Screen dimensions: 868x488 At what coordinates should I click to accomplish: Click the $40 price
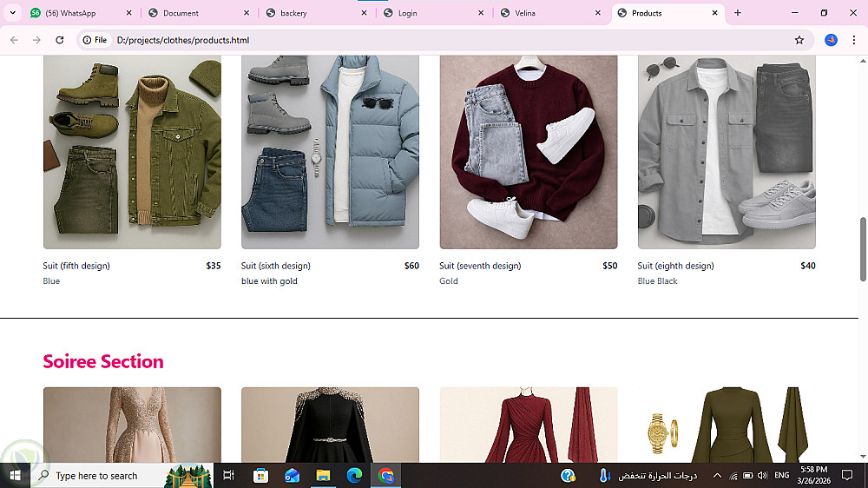(x=807, y=266)
